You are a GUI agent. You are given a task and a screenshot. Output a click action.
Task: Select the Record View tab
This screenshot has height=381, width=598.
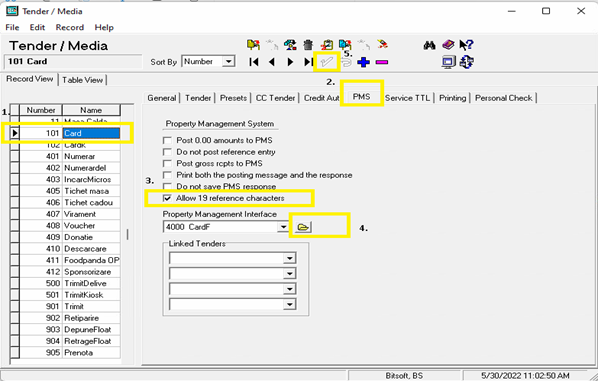(x=29, y=79)
